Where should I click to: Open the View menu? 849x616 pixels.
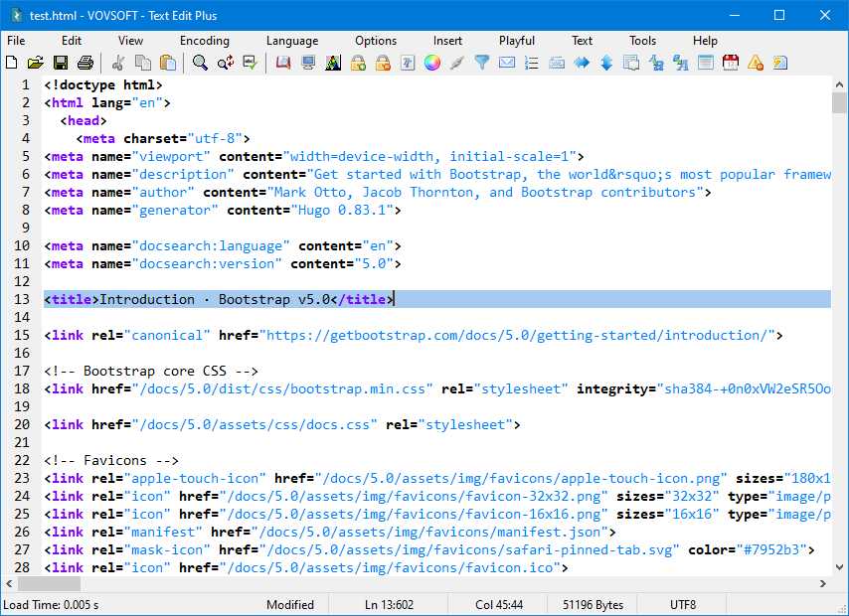pyautogui.click(x=130, y=41)
